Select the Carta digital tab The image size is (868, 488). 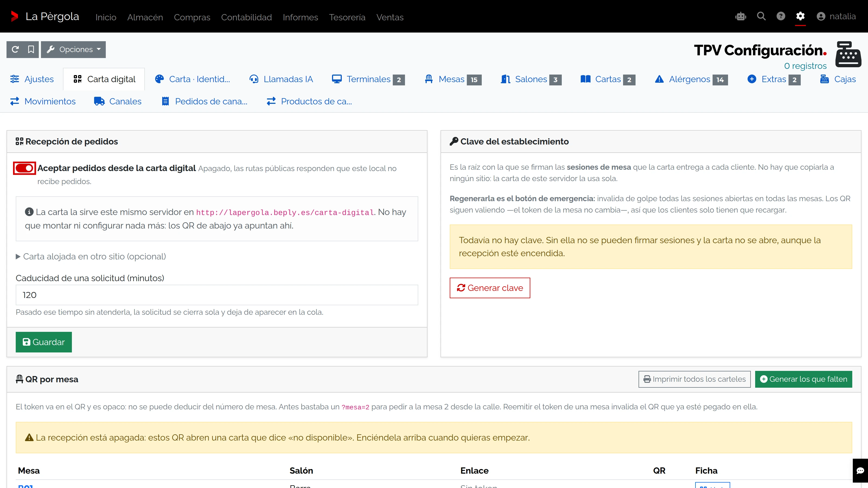coord(104,79)
